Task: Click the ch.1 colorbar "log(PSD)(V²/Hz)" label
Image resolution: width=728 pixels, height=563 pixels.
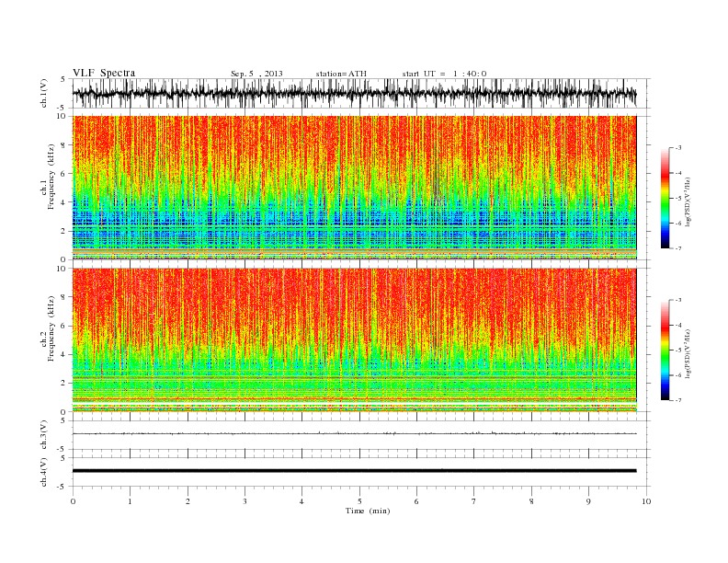Action: click(x=688, y=201)
